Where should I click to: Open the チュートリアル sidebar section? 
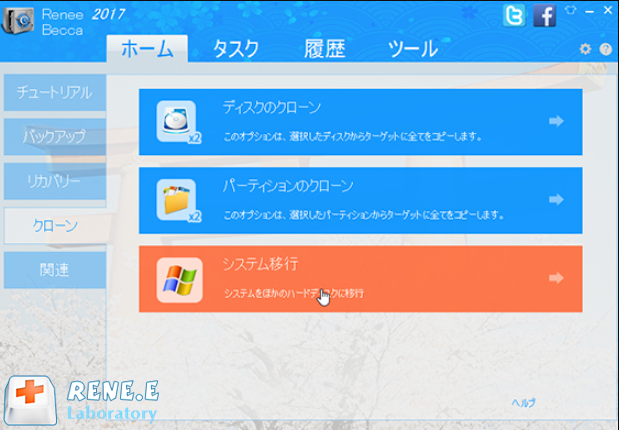(x=55, y=93)
